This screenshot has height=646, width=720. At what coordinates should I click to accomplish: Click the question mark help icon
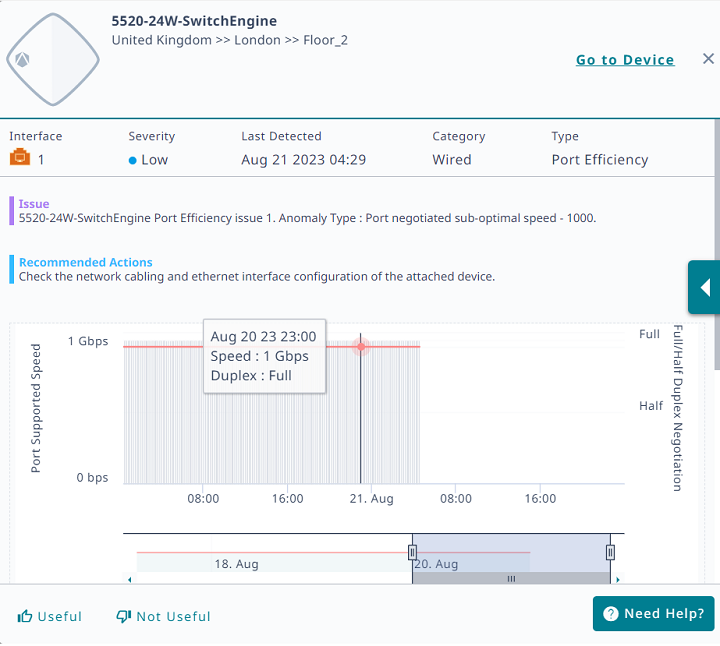(611, 614)
